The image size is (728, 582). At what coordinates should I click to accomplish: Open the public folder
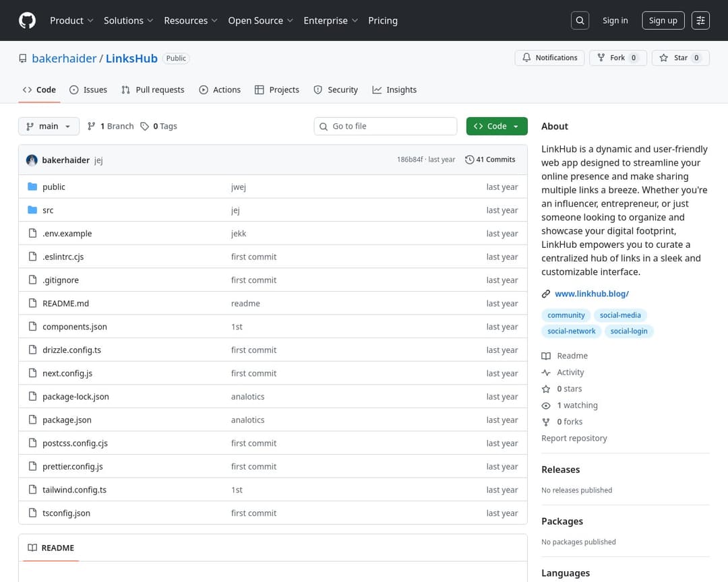click(54, 187)
